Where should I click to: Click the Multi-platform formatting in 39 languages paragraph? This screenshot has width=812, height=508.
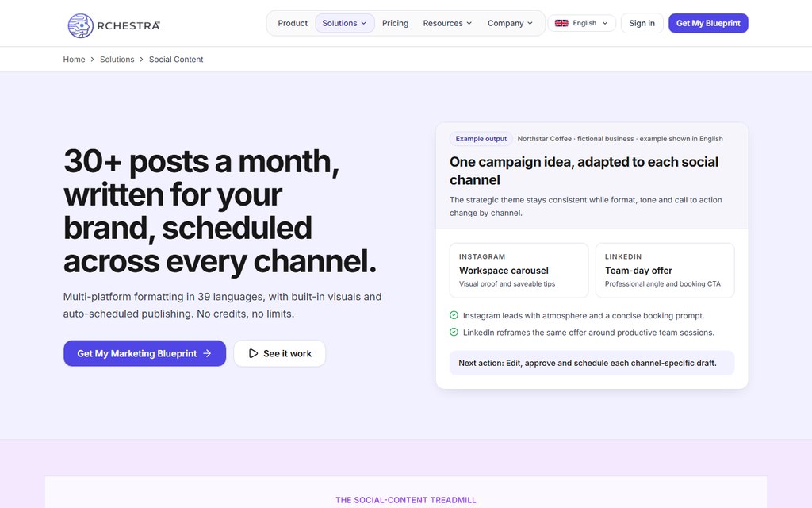(x=222, y=306)
